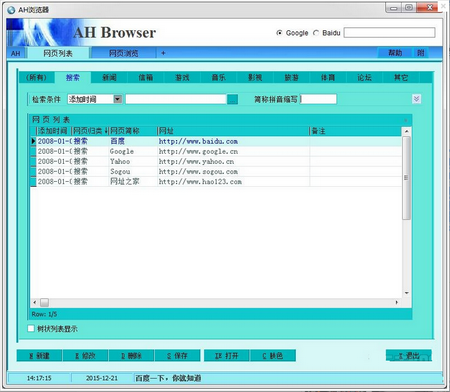The height and width of the screenshot is (392, 450).
Task: Click the E 修改 button
Action: tap(85, 355)
